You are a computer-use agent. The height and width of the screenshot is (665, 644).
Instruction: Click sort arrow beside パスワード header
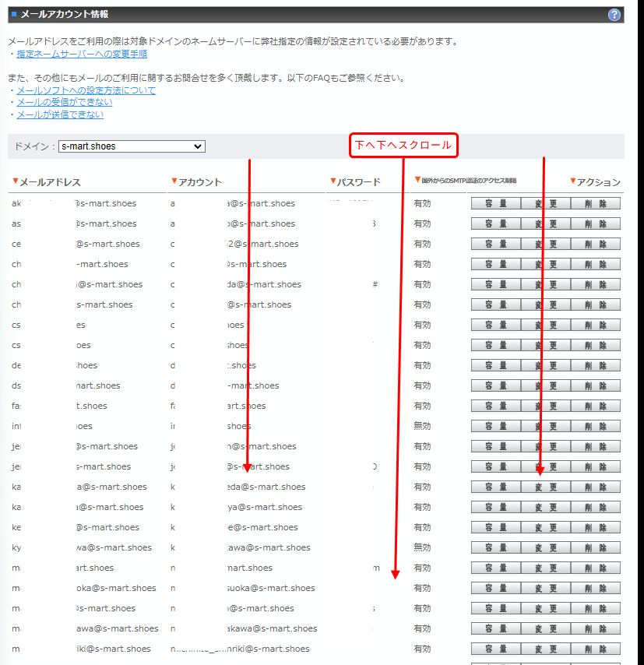[333, 181]
